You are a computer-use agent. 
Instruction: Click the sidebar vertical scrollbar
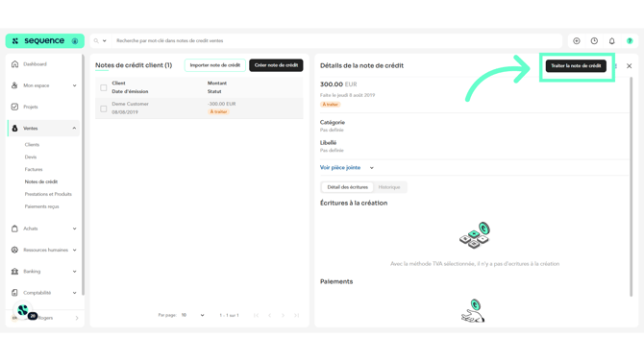point(83,175)
